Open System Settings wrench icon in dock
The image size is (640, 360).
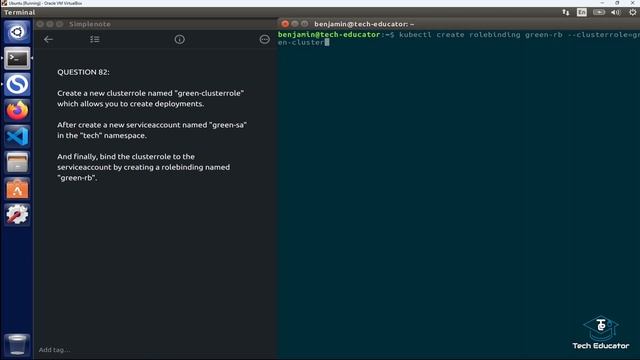click(17, 215)
